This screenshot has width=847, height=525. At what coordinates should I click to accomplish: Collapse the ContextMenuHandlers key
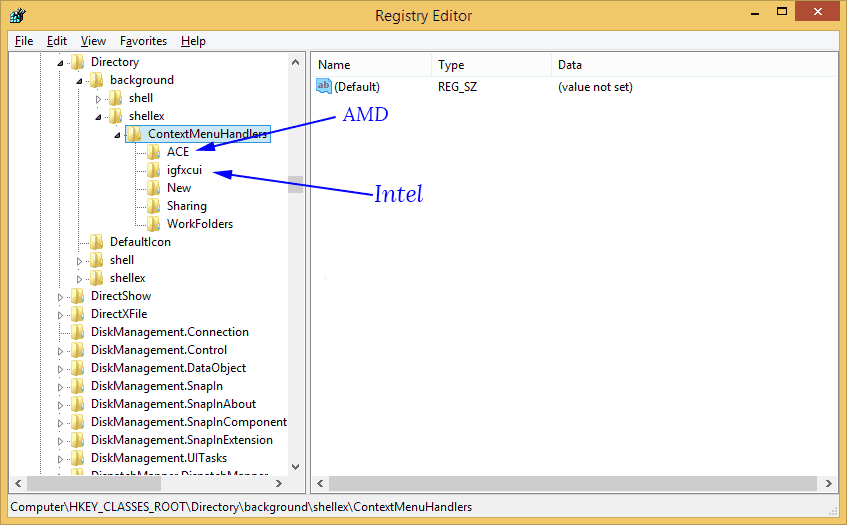pos(117,135)
